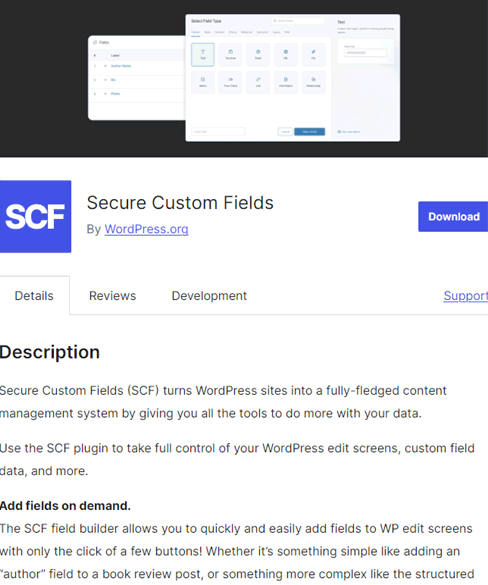Select the URL field type tile
The height and width of the screenshot is (585, 488).
coord(285,54)
